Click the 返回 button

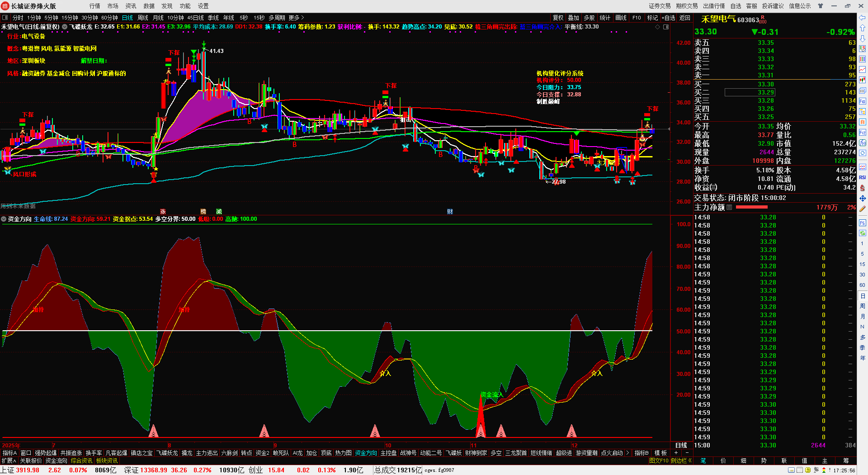click(x=685, y=18)
